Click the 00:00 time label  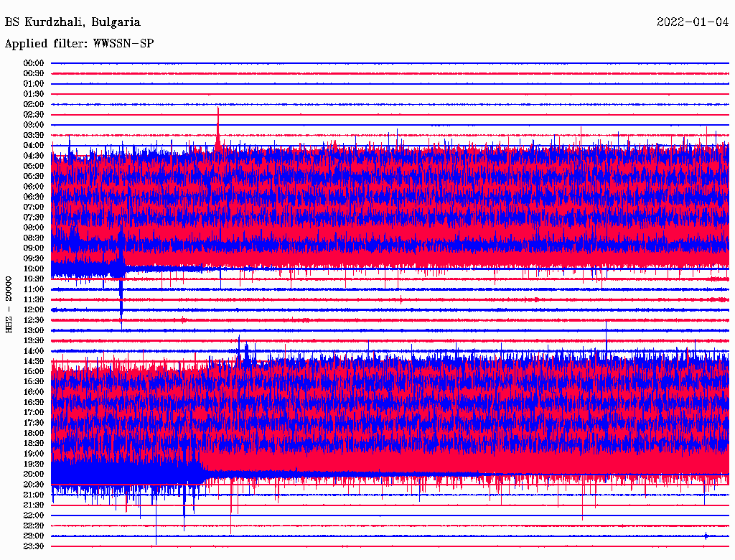click(34, 63)
